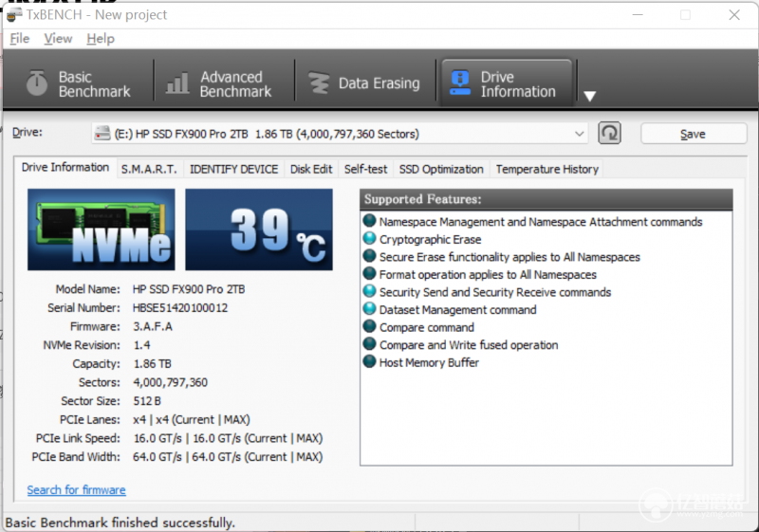Screen dimensions: 759x532
Task: Switch to the S.M.A.R.T. tab
Action: [x=149, y=169]
